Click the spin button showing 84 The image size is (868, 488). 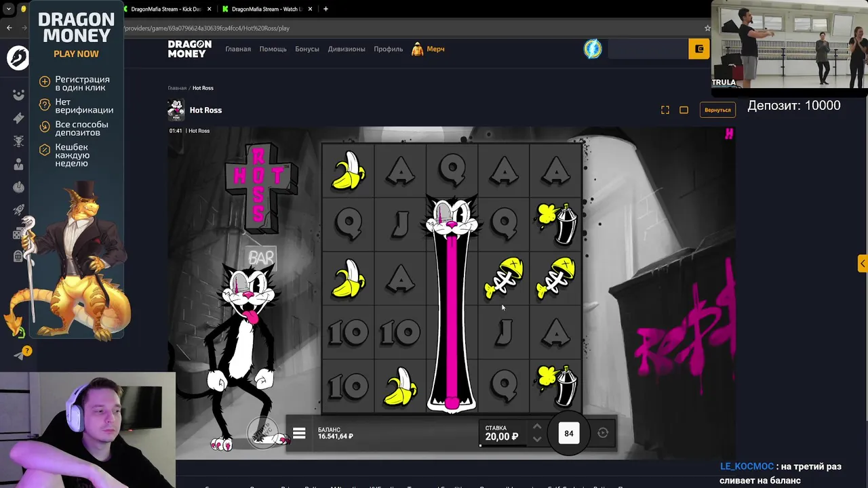(569, 434)
